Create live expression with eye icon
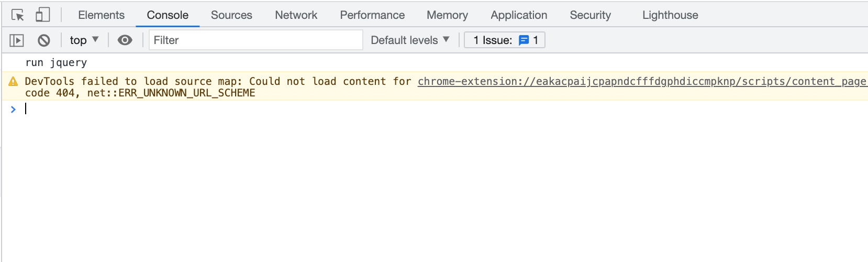The width and height of the screenshot is (868, 262). (125, 40)
